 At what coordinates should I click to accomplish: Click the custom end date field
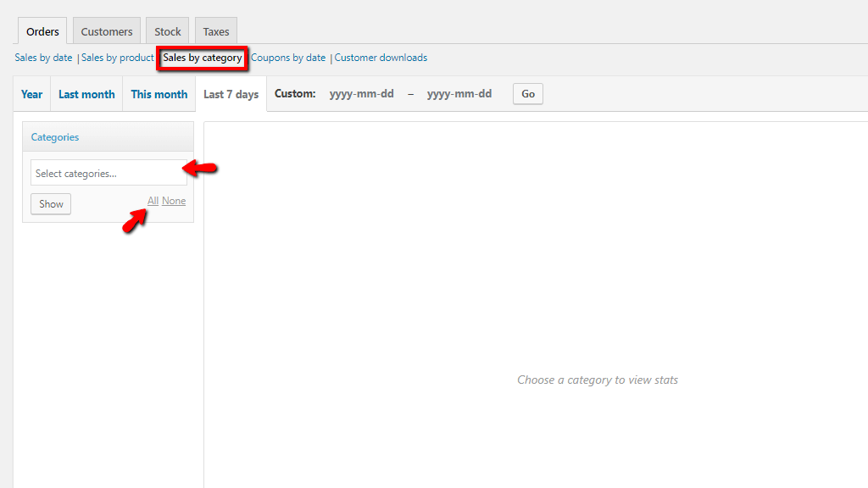coord(459,94)
